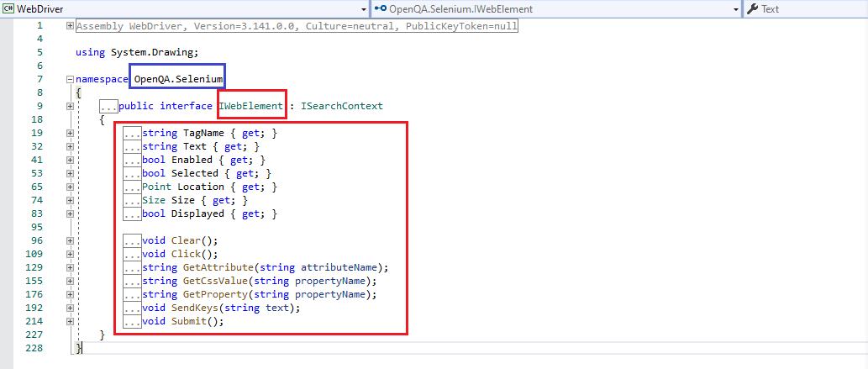Image resolution: width=868 pixels, height=369 pixels.
Task: Expand the outline on the void Clear() line
Action: 70,240
